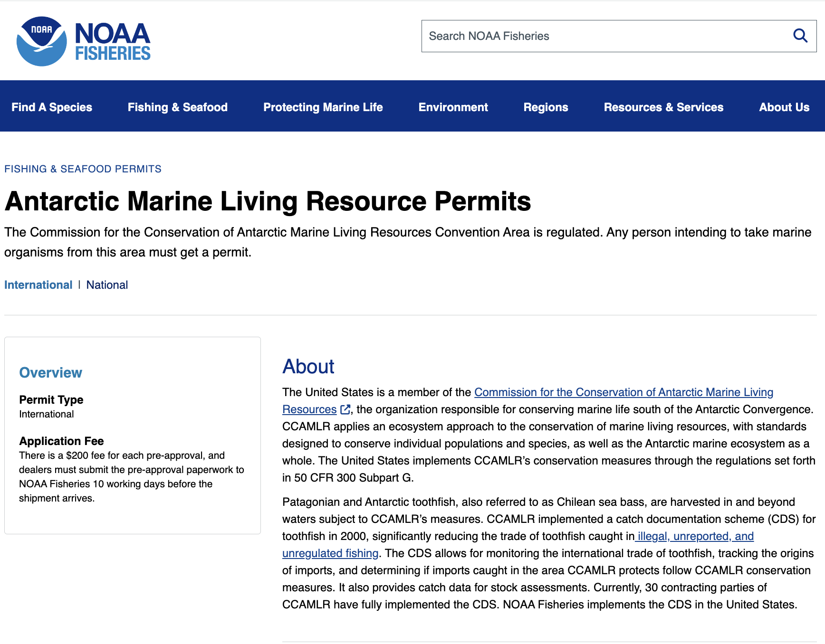Expand the Protecting Marine Life menu

[323, 107]
